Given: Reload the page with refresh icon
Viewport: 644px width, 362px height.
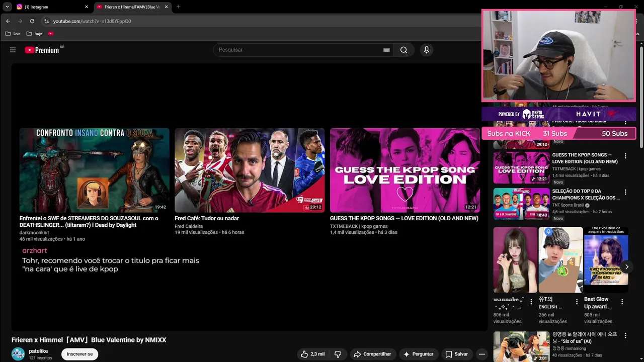Looking at the screenshot, I should point(32,21).
